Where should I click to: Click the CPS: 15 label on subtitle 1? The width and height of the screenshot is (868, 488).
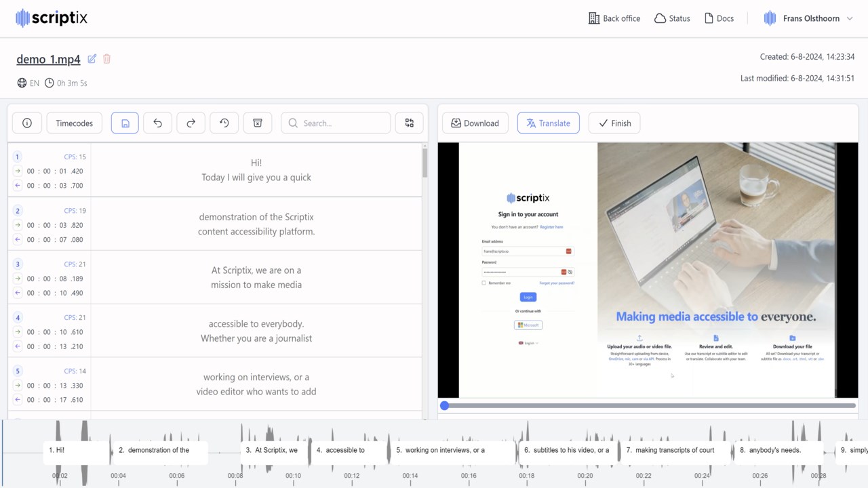tap(75, 157)
